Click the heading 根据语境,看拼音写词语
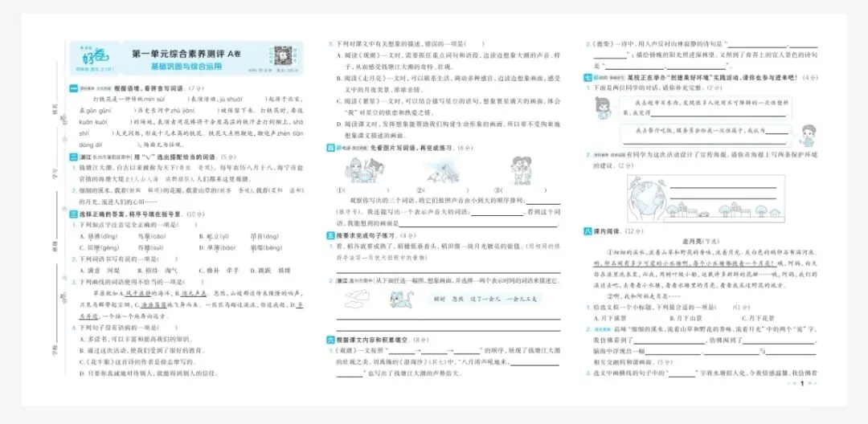 pos(150,88)
